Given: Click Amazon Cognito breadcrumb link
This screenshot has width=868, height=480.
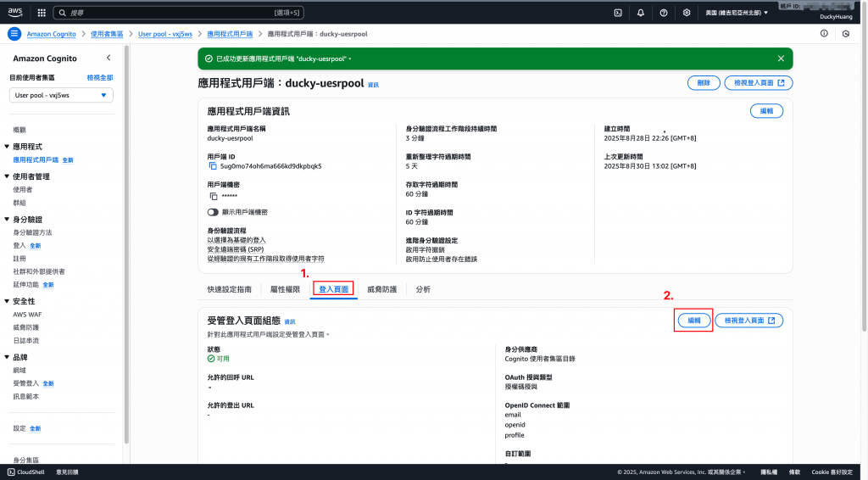Looking at the screenshot, I should (x=52, y=34).
